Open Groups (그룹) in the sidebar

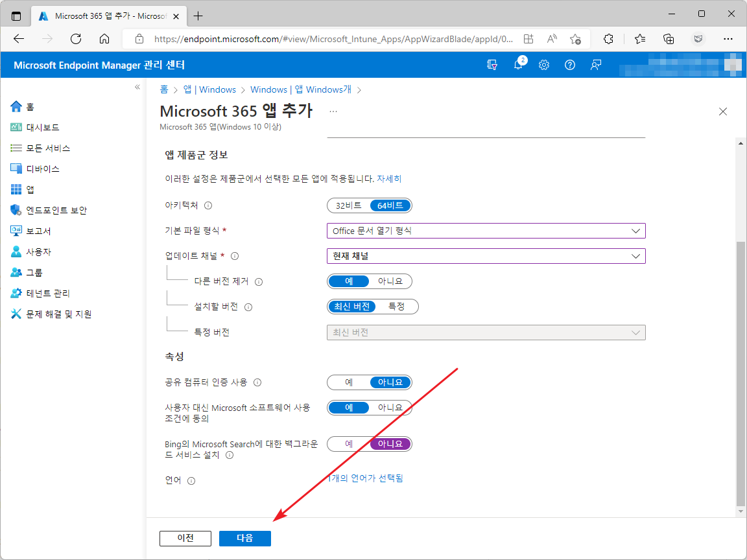point(26,272)
